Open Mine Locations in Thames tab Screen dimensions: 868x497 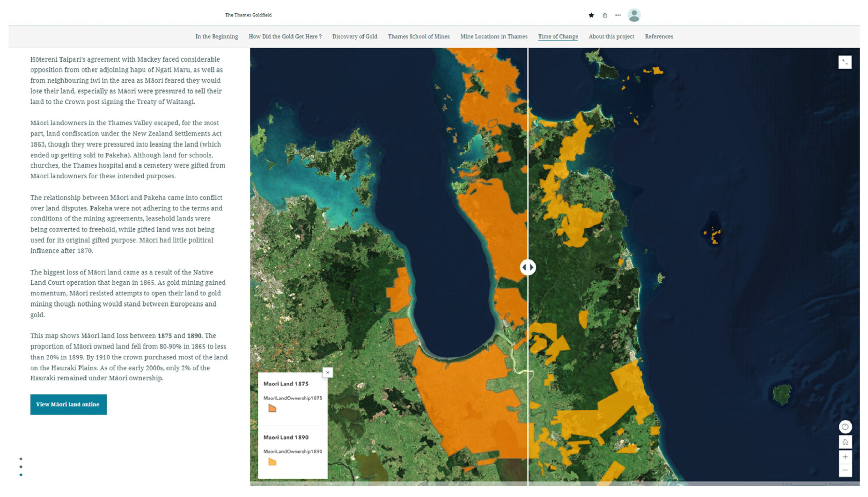pyautogui.click(x=494, y=37)
